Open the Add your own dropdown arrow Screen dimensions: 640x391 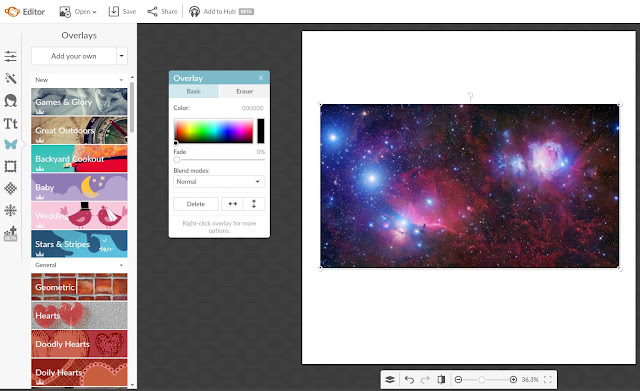coord(122,56)
